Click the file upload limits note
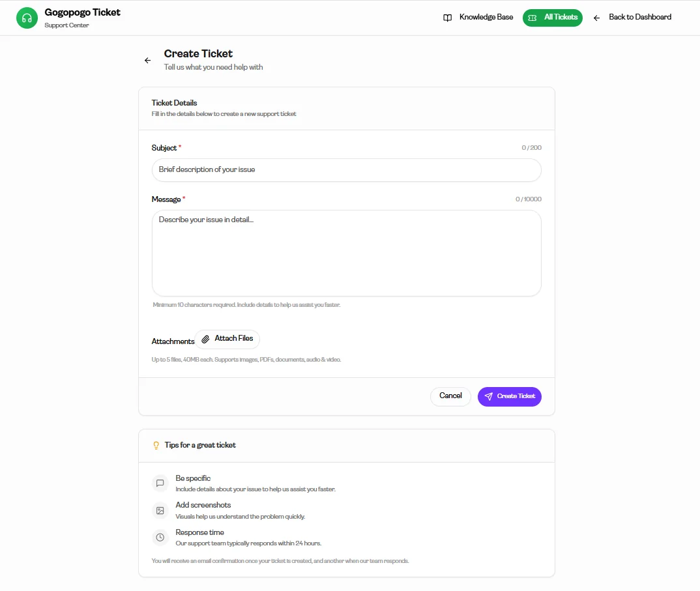The width and height of the screenshot is (700, 591). (x=246, y=360)
